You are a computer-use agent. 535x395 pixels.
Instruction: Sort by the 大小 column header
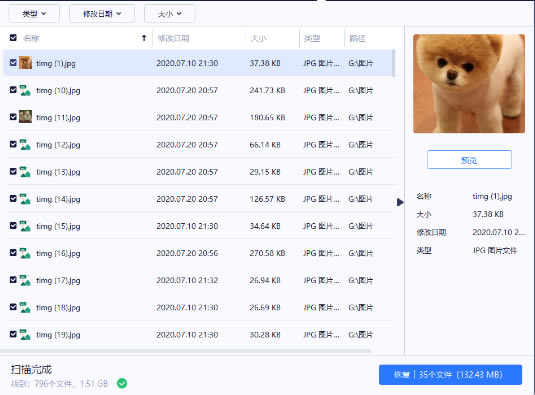[x=258, y=38]
